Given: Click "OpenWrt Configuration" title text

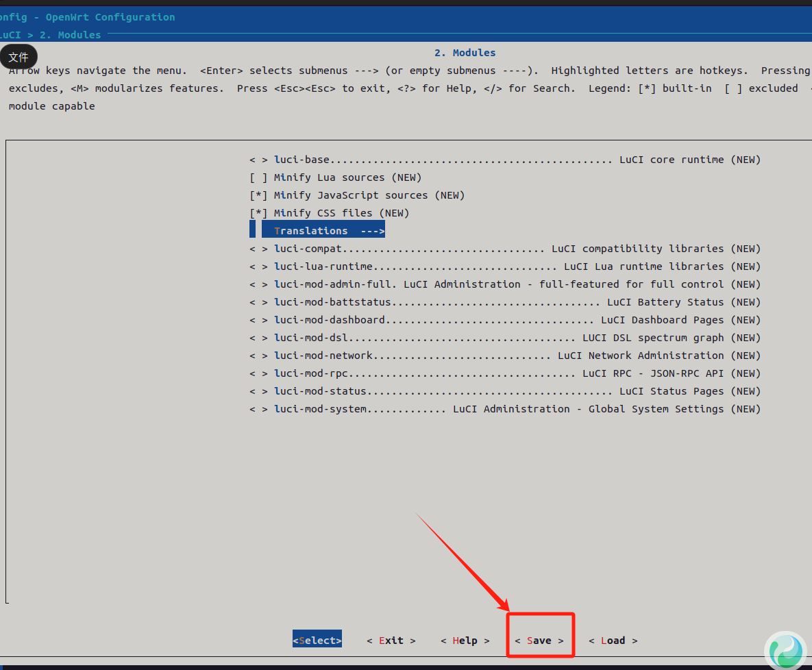Looking at the screenshot, I should [x=110, y=17].
